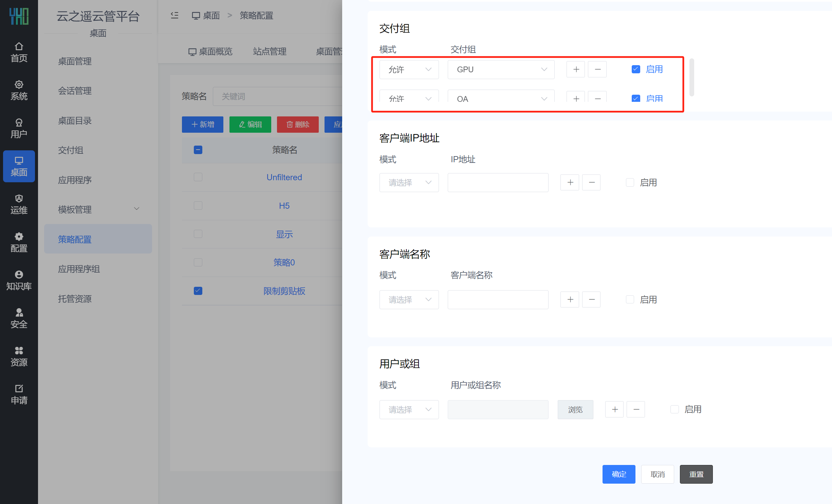Image resolution: width=832 pixels, height=504 pixels.
Task: Remove the user or group row
Action: point(636,409)
